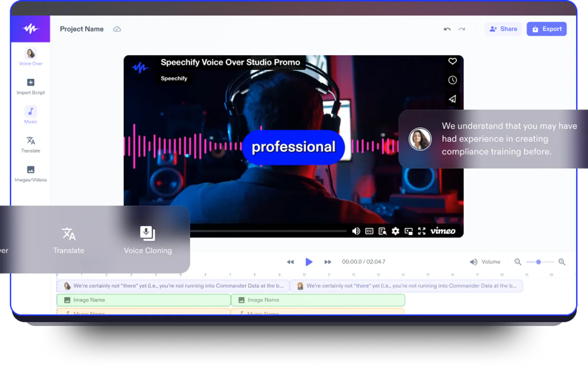Add video to Watch Later clock icon
Screen dimensions: 588x368
point(452,80)
